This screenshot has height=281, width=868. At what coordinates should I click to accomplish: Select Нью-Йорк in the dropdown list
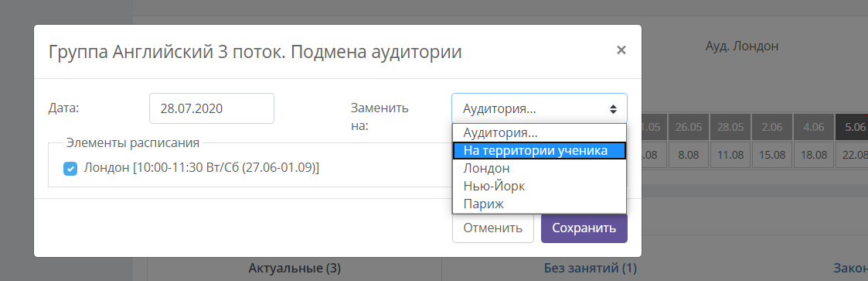point(540,186)
